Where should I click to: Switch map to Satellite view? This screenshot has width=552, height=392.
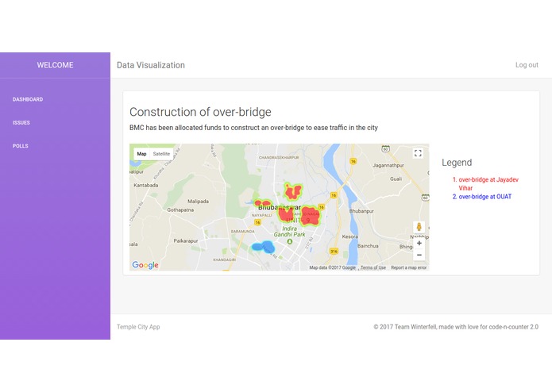pos(161,154)
